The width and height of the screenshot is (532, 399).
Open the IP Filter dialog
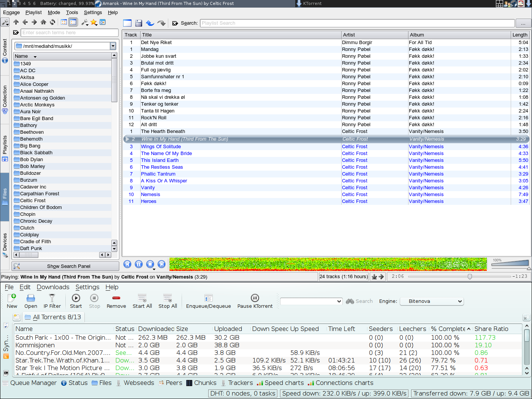point(52,301)
